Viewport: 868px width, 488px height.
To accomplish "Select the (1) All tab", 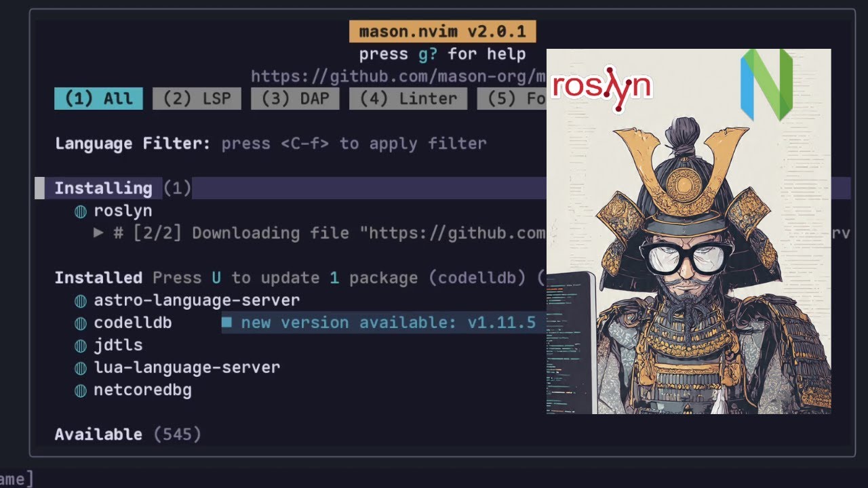I will 98,98.
